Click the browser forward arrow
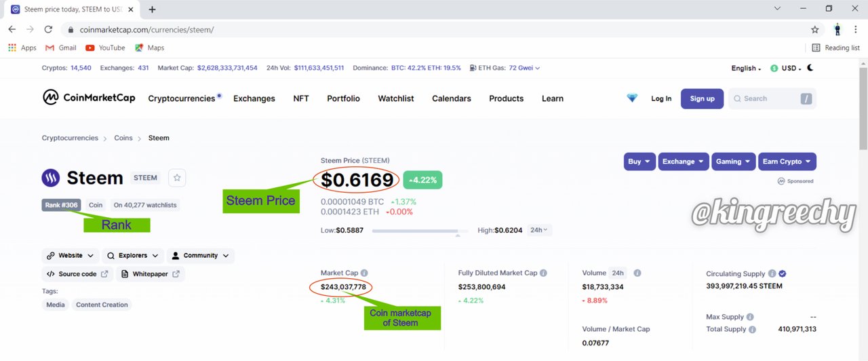This screenshot has width=868, height=361. pos(30,30)
